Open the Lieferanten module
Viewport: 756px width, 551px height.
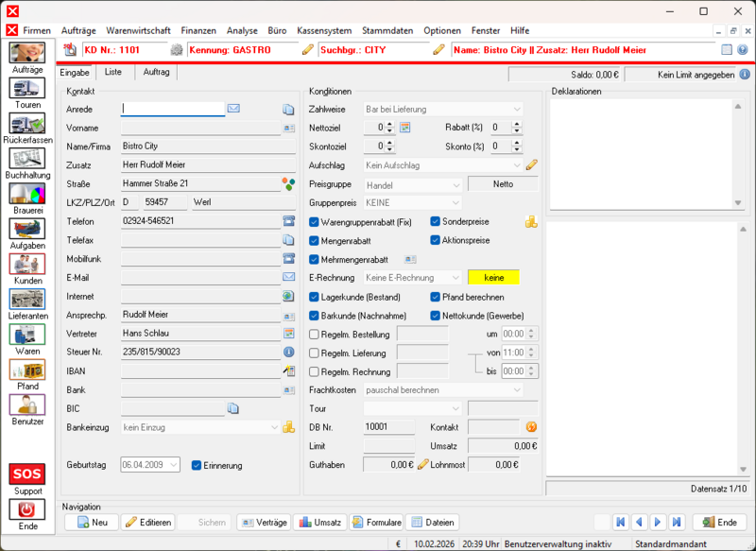click(x=26, y=301)
